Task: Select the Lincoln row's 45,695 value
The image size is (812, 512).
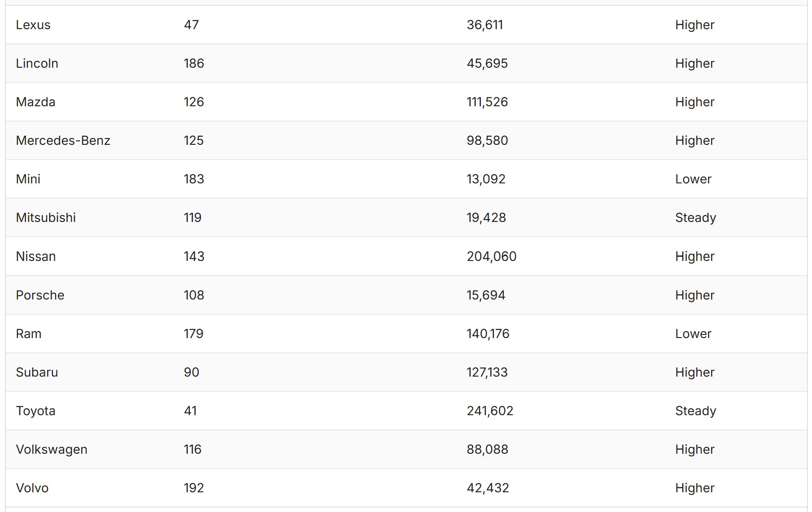Action: pos(487,63)
